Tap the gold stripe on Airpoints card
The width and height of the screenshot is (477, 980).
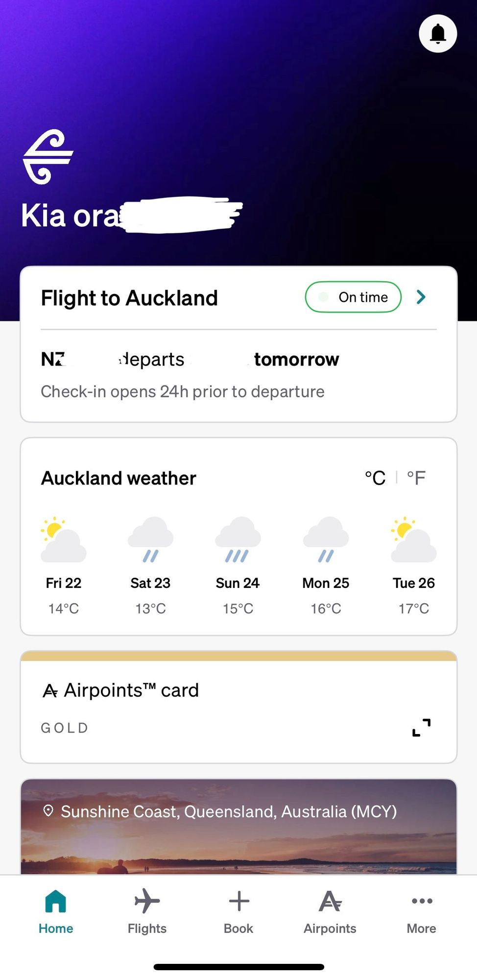238,656
